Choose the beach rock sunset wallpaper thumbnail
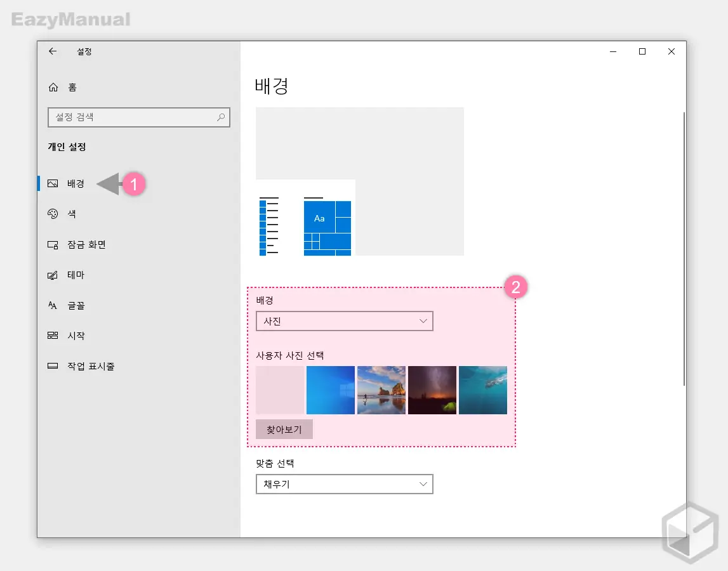The image size is (728, 571). [x=381, y=390]
